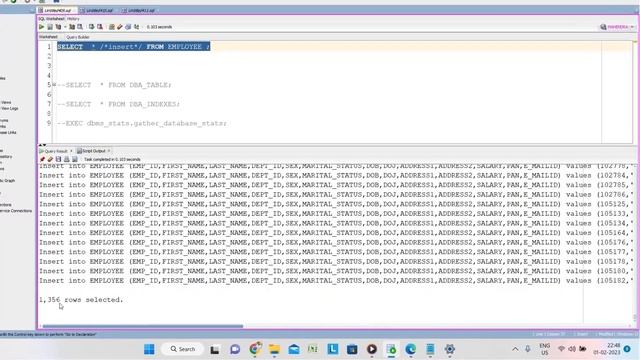Click the commented EXEC dbms_stats.gather_database_stats line
The height and width of the screenshot is (360, 640).
coord(142,123)
